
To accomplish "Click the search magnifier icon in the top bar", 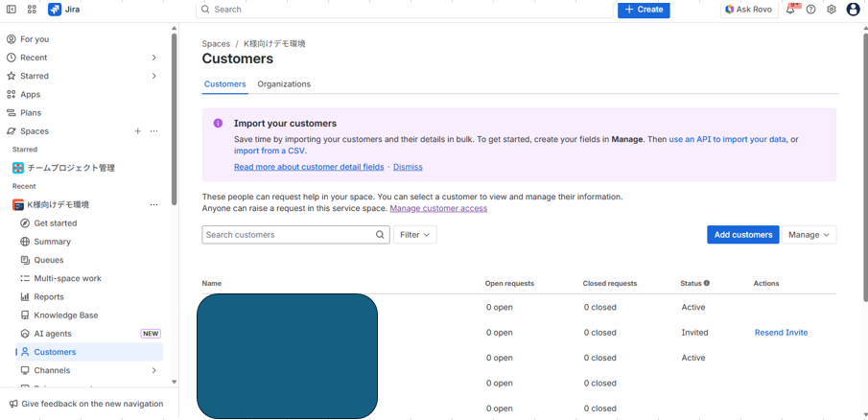I will (x=205, y=10).
